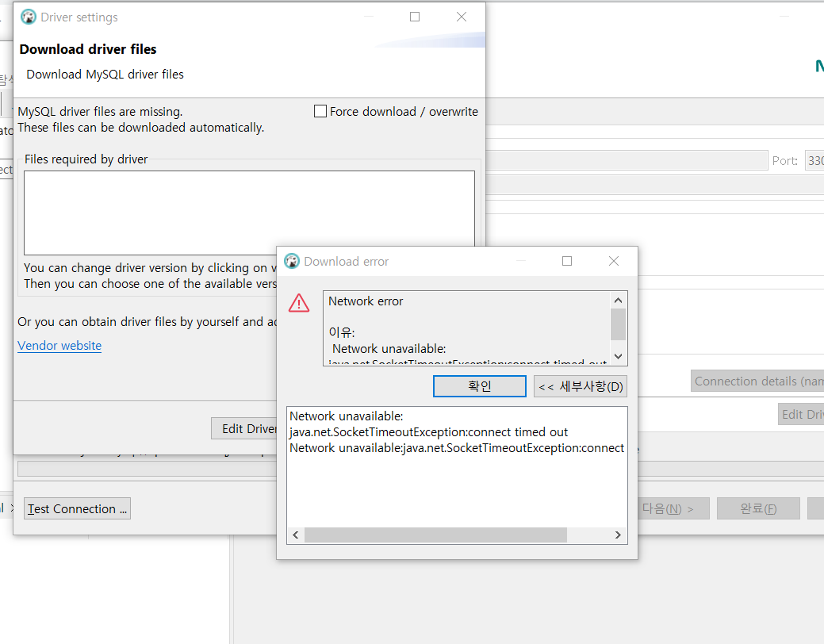Enable Force download / overwrite checkbox
Image resolution: width=824 pixels, height=644 pixels.
[320, 112]
